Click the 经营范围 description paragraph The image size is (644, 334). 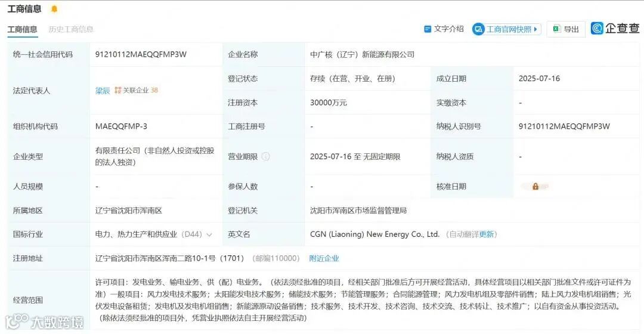pos(363,300)
